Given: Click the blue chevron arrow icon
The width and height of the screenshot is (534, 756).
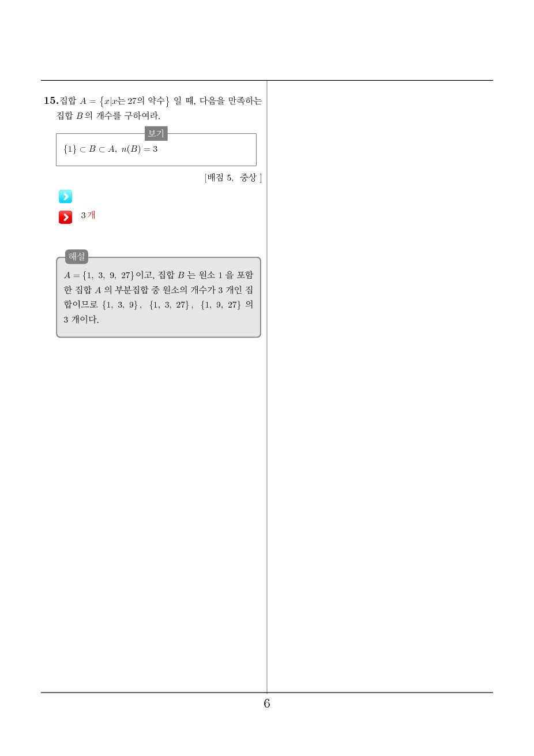Looking at the screenshot, I should [65, 197].
